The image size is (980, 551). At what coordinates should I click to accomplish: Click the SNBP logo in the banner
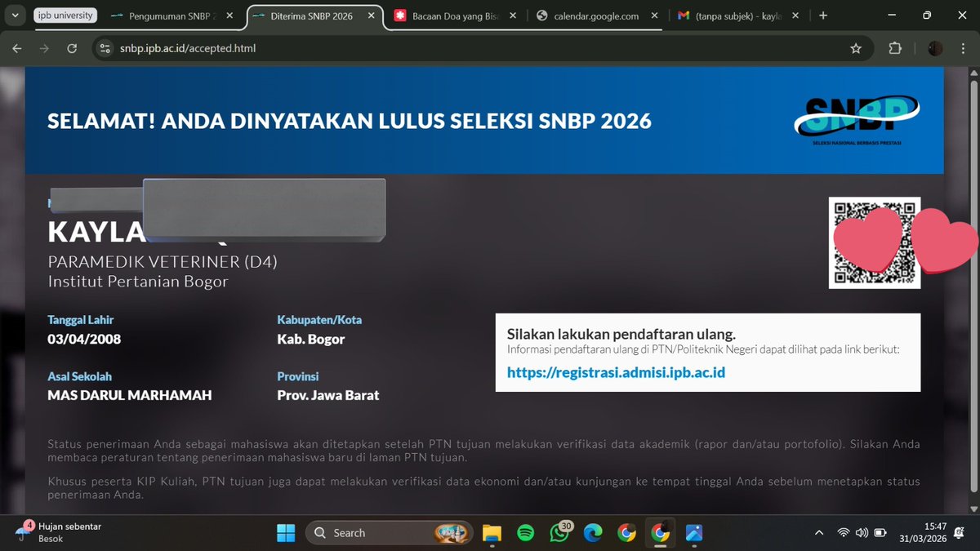pyautogui.click(x=857, y=120)
